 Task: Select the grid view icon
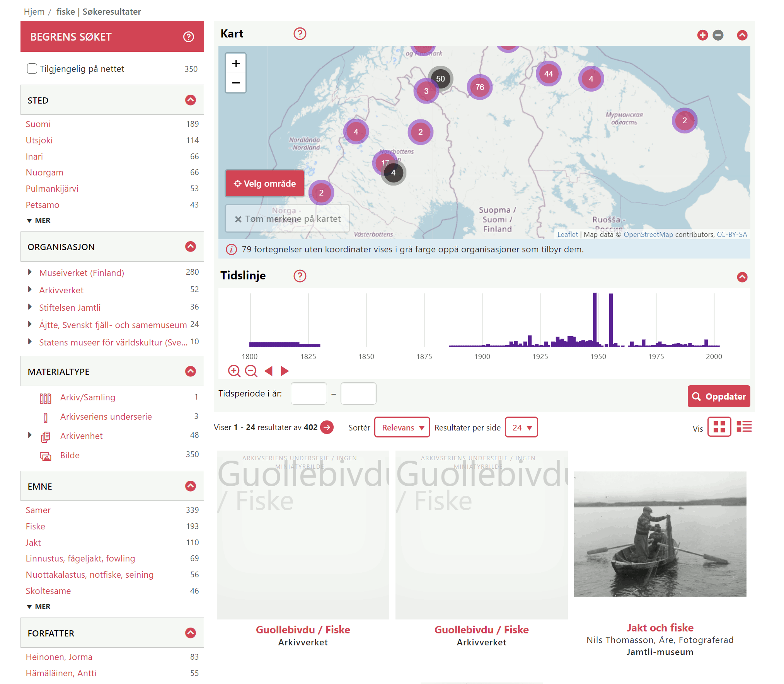[x=719, y=427]
